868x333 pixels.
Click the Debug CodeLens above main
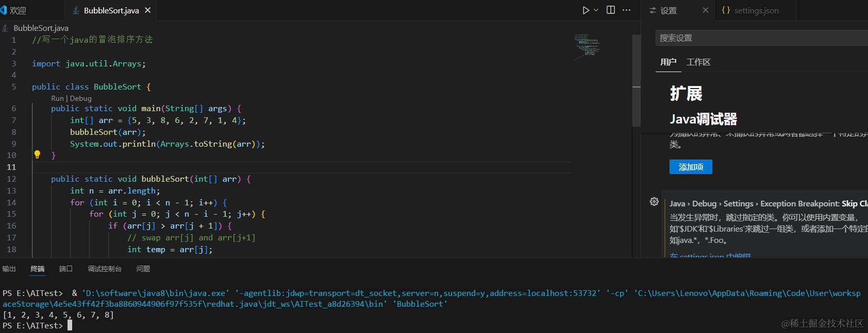81,98
